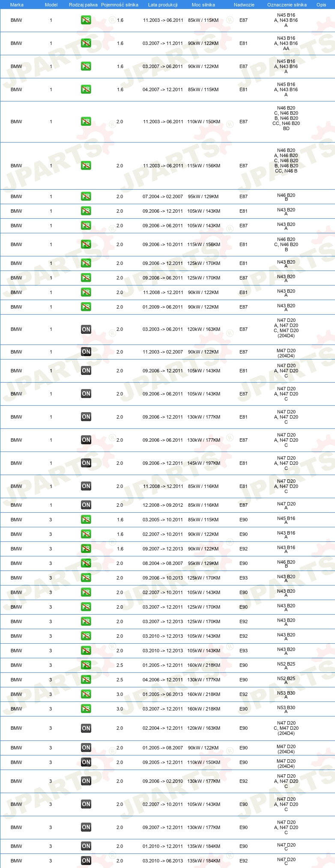Select 110kW / 150KM in E90 row
The height and width of the screenshot is (868, 335).
203,762
